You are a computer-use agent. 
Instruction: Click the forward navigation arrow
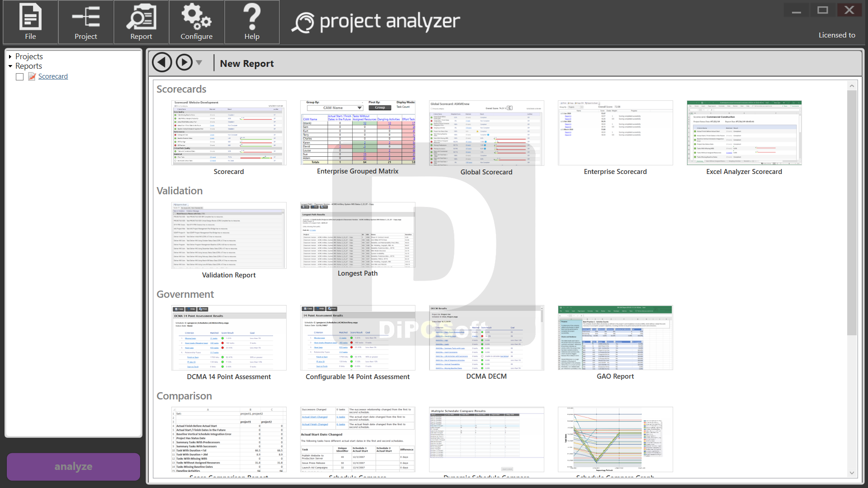click(x=184, y=62)
